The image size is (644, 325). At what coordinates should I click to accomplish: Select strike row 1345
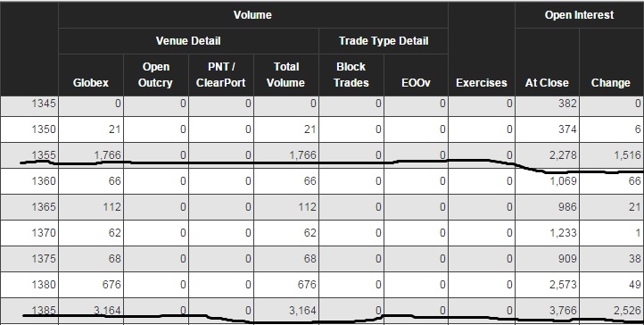pos(322,104)
